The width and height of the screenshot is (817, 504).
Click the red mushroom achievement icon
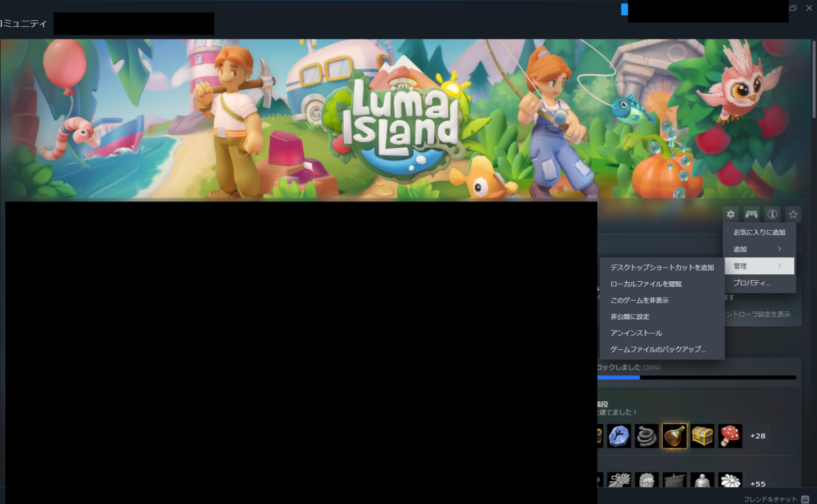coord(730,436)
